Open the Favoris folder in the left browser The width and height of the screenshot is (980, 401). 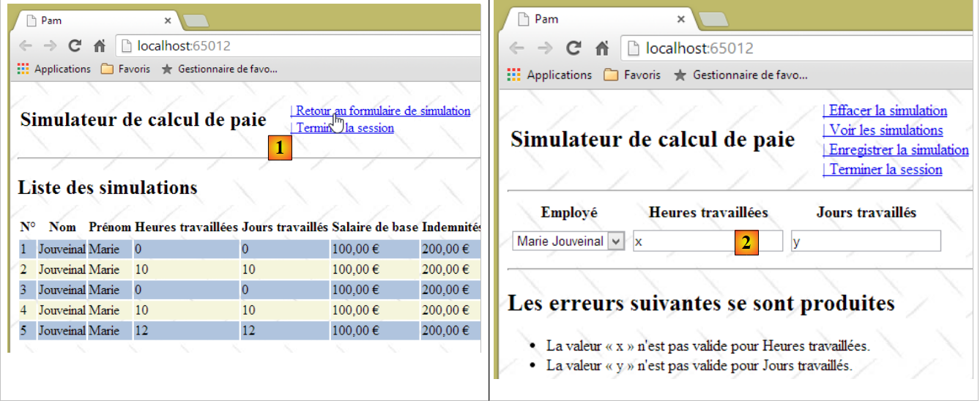pyautogui.click(x=125, y=69)
